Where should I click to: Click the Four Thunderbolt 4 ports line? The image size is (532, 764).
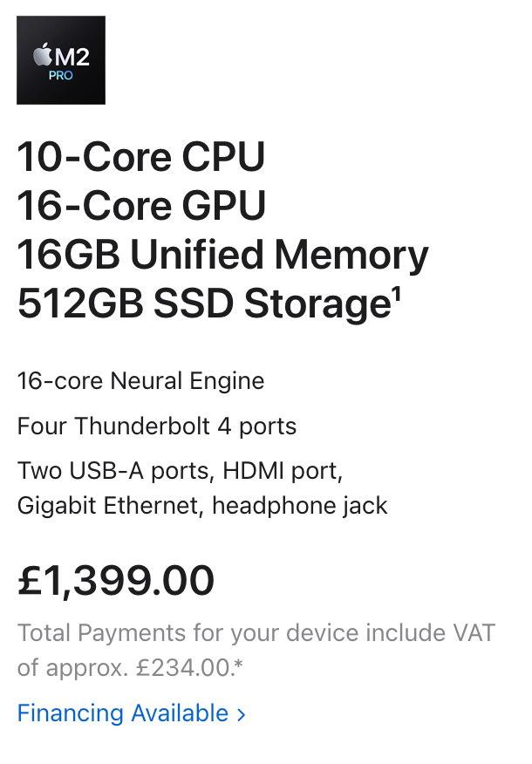(x=157, y=426)
